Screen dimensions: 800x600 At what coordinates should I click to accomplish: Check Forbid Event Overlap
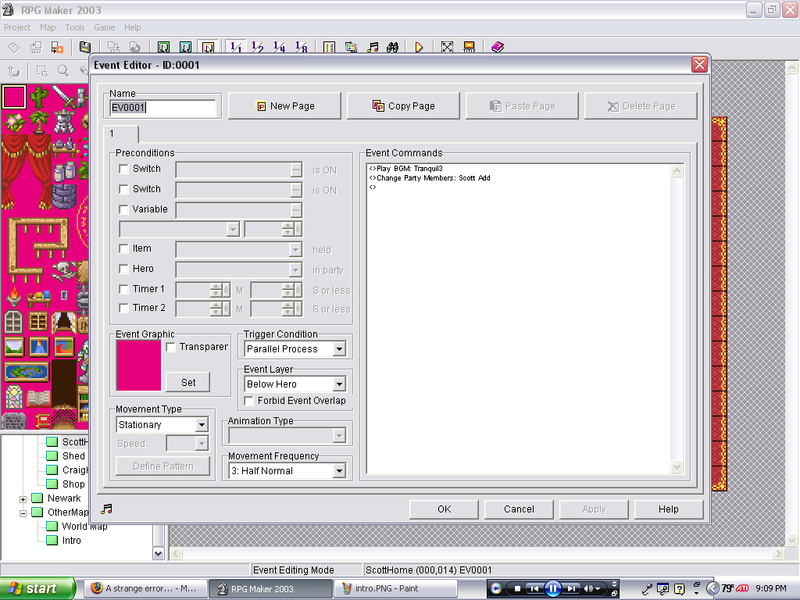click(x=249, y=401)
